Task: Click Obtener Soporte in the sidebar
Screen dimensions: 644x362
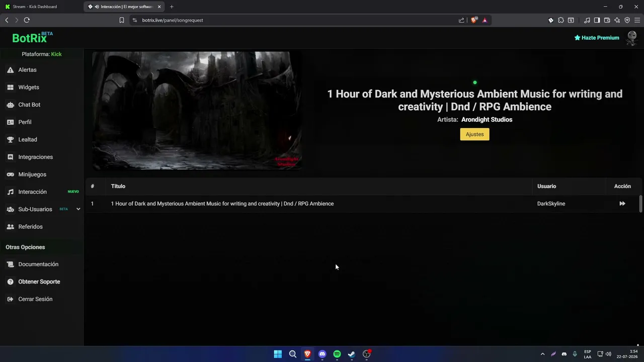Action: pyautogui.click(x=39, y=282)
